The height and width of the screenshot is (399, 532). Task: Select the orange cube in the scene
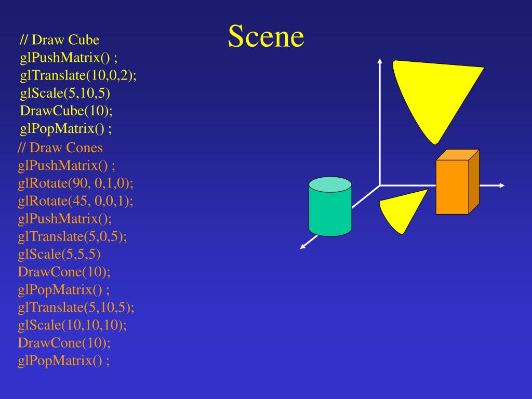[x=457, y=182]
